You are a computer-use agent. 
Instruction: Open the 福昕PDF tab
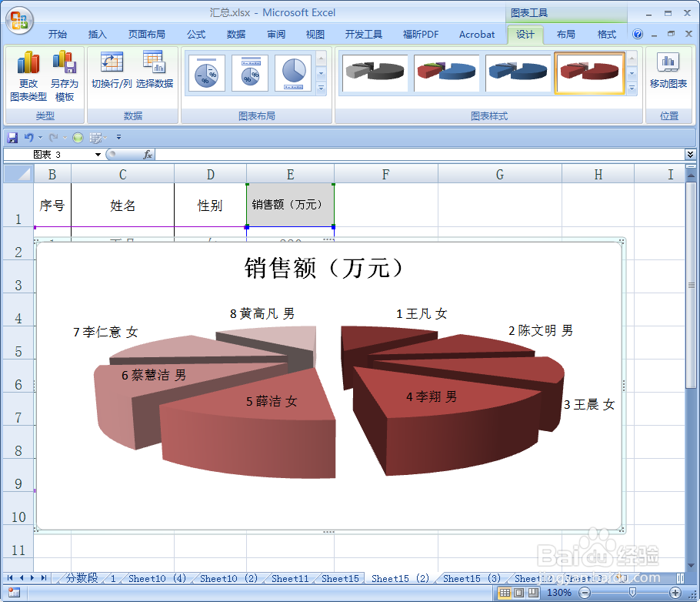point(421,35)
